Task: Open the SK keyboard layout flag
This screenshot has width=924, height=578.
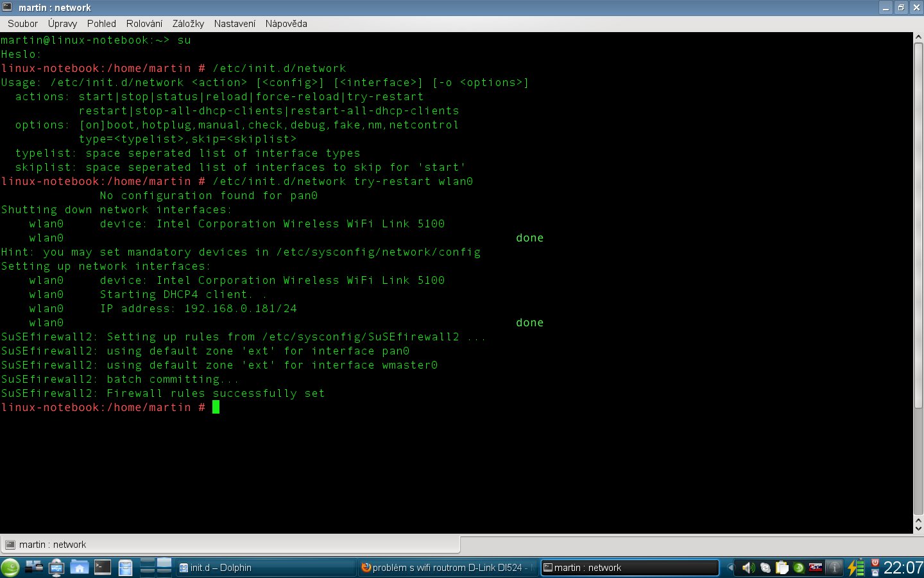Action: coord(816,567)
